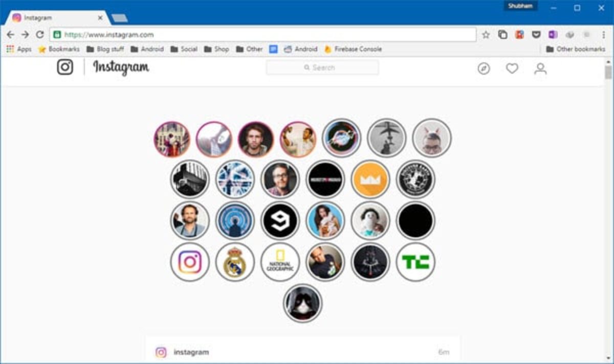The width and height of the screenshot is (614, 364).
Task: Open the Pocket extension icon
Action: pyautogui.click(x=536, y=35)
